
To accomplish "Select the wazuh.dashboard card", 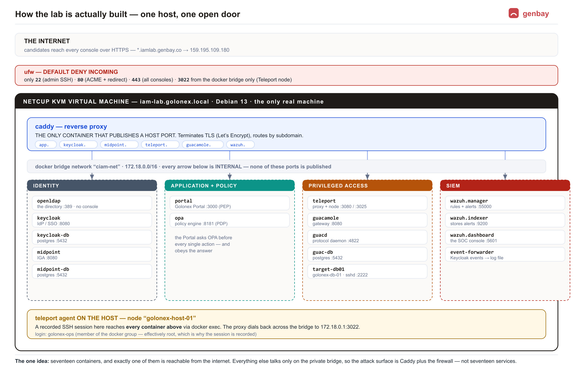I will pyautogui.click(x=505, y=237).
